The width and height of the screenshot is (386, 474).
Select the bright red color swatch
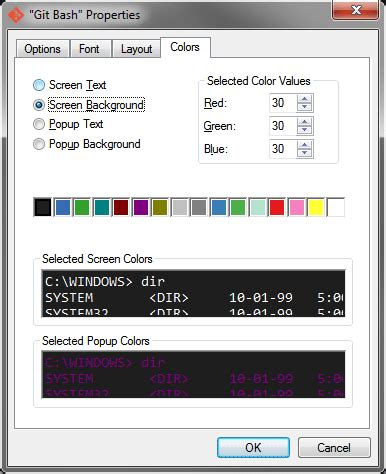click(277, 207)
